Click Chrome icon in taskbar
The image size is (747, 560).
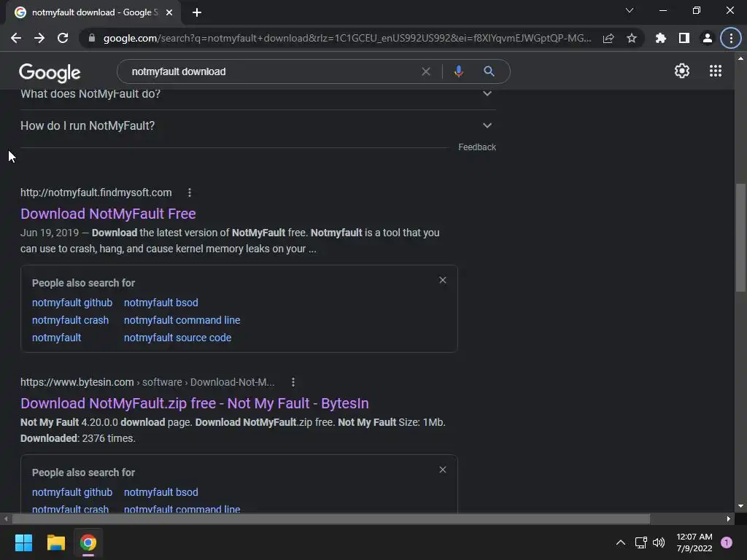(88, 542)
